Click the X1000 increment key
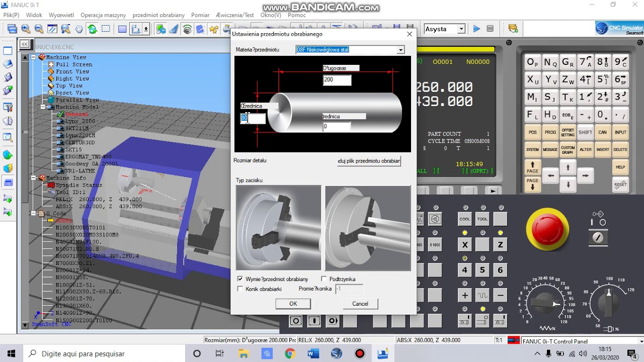This screenshot has width=644, height=362. [435, 245]
